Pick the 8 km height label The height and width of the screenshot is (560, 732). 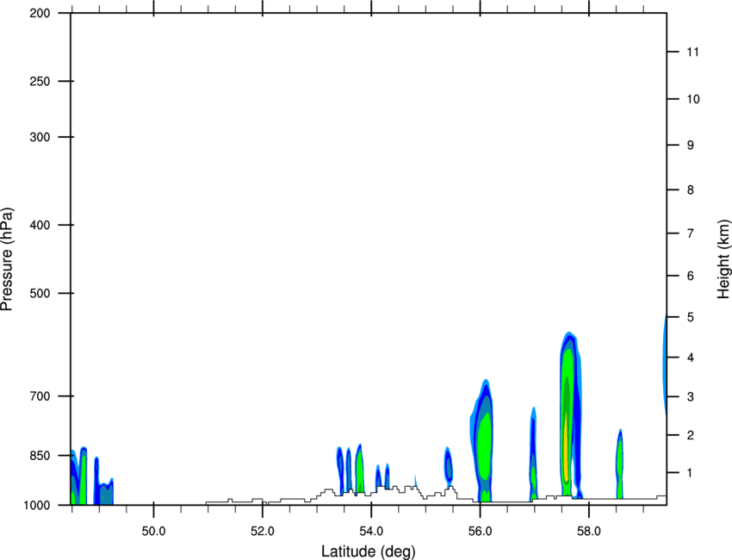pos(691,190)
